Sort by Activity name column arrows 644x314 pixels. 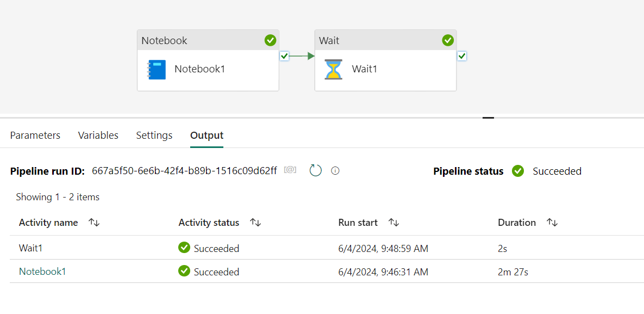95,223
